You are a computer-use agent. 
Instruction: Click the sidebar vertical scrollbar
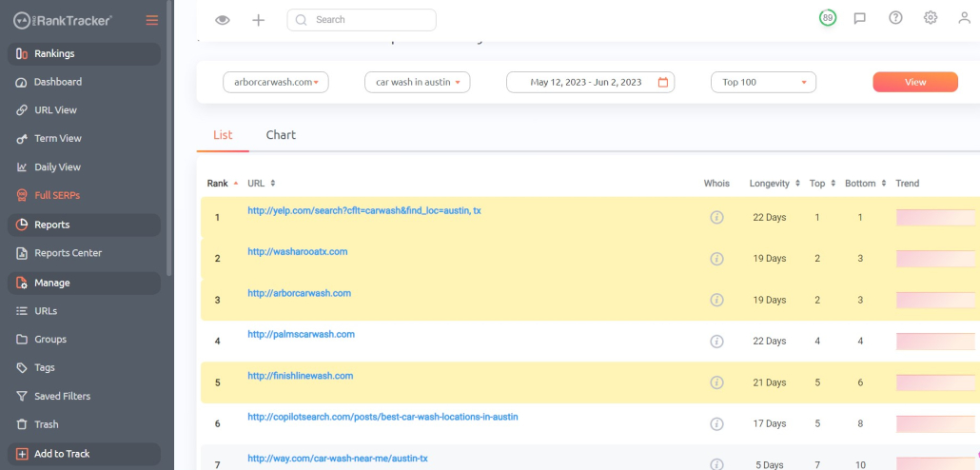(169, 138)
